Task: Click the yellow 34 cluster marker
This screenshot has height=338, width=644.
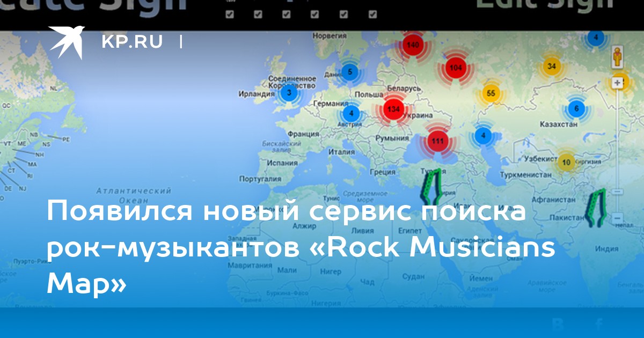Action: tap(551, 67)
